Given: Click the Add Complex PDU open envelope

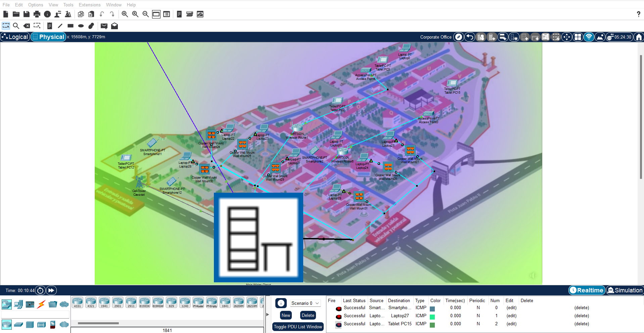Looking at the screenshot, I should point(114,26).
